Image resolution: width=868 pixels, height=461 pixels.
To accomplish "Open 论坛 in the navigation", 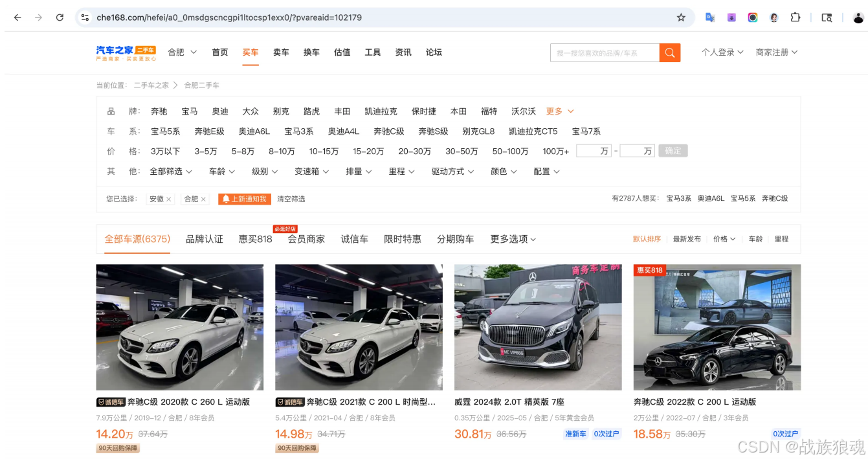I will point(434,52).
